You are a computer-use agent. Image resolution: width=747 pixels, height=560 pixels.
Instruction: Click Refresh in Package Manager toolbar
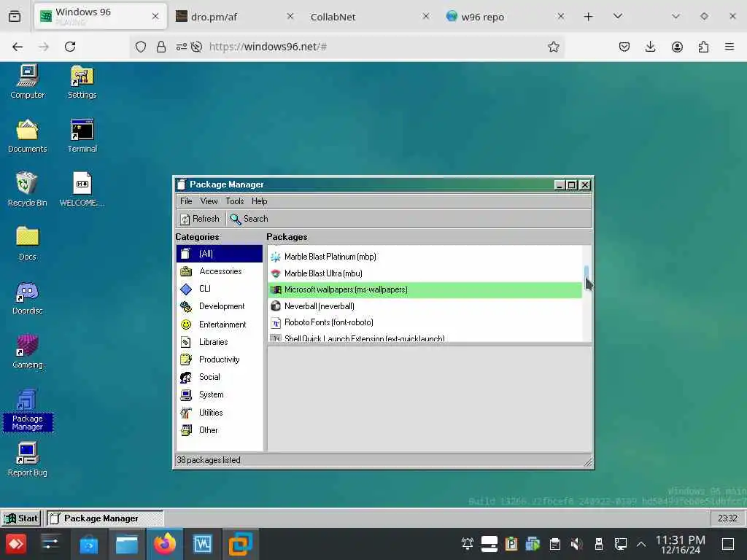(200, 219)
